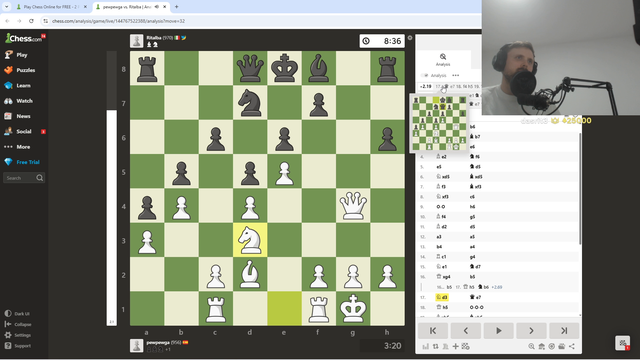640x360 pixels.
Task: Go back in browser history
Action: [x=7, y=21]
